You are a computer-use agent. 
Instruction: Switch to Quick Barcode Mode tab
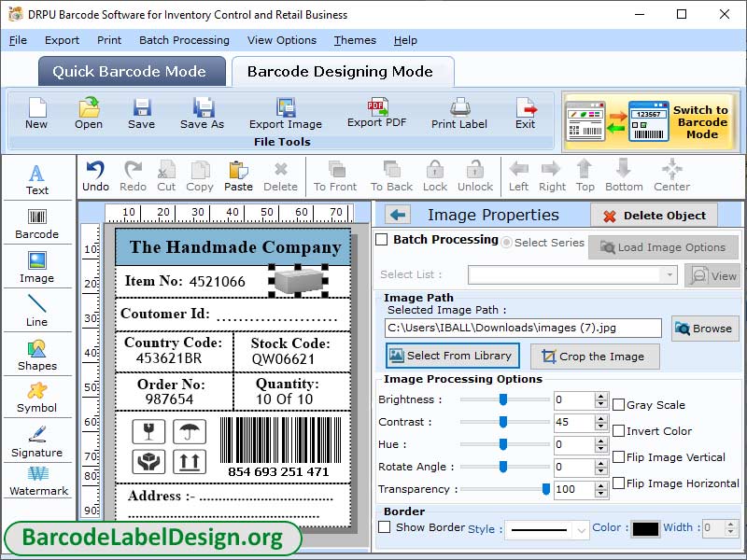[x=131, y=71]
